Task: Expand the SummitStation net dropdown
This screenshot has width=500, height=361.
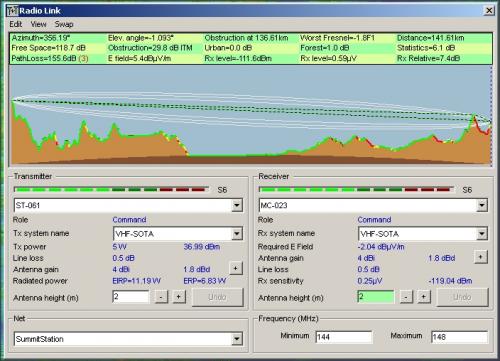Action: click(237, 339)
